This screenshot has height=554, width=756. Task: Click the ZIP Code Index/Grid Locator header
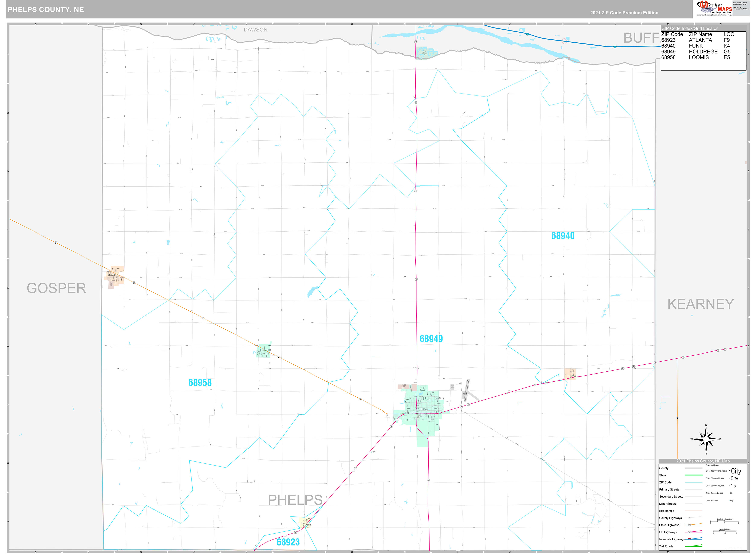(x=689, y=29)
